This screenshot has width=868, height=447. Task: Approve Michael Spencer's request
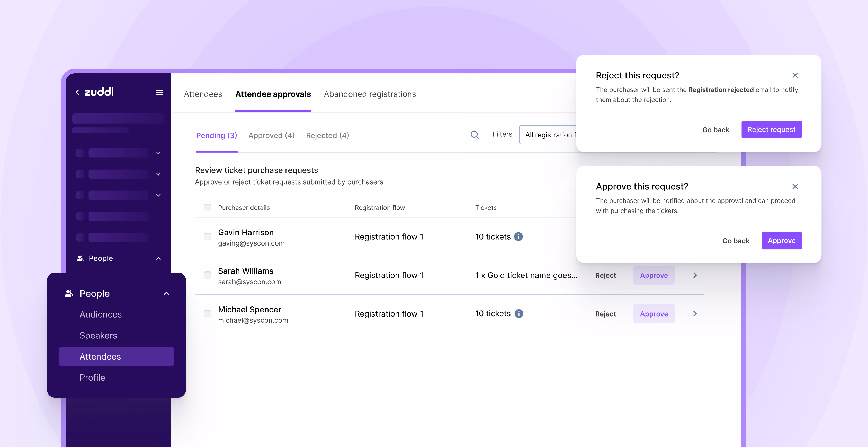coord(654,314)
